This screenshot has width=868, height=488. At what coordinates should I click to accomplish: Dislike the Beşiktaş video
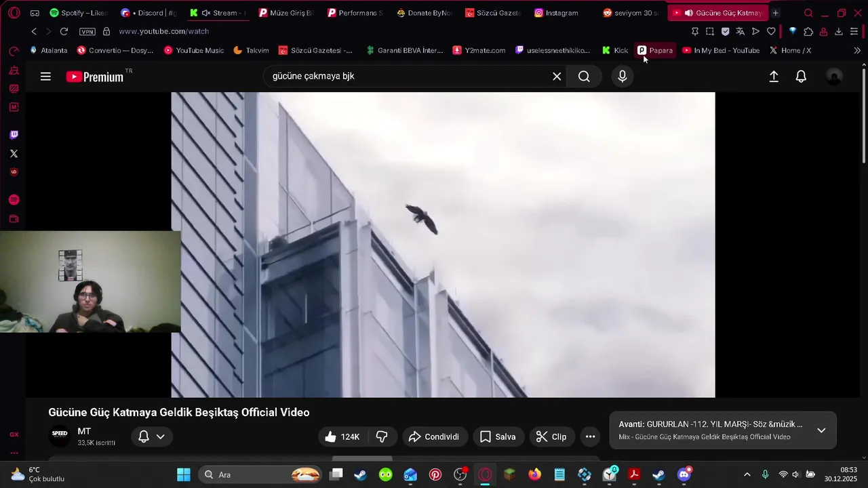coord(382,437)
